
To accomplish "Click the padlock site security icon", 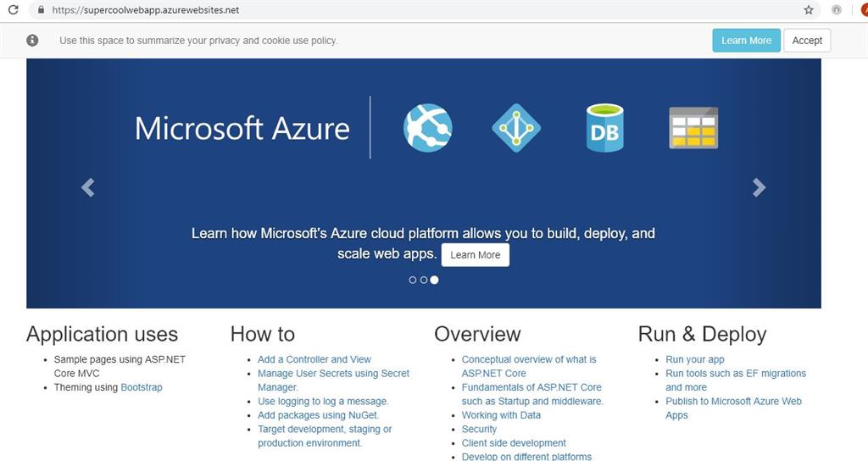I will click(x=41, y=9).
